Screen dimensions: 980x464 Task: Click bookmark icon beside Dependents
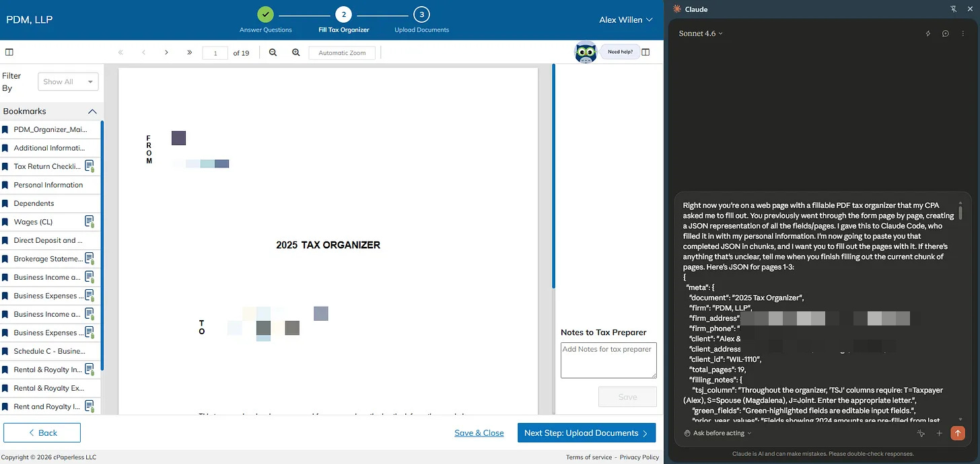point(5,203)
